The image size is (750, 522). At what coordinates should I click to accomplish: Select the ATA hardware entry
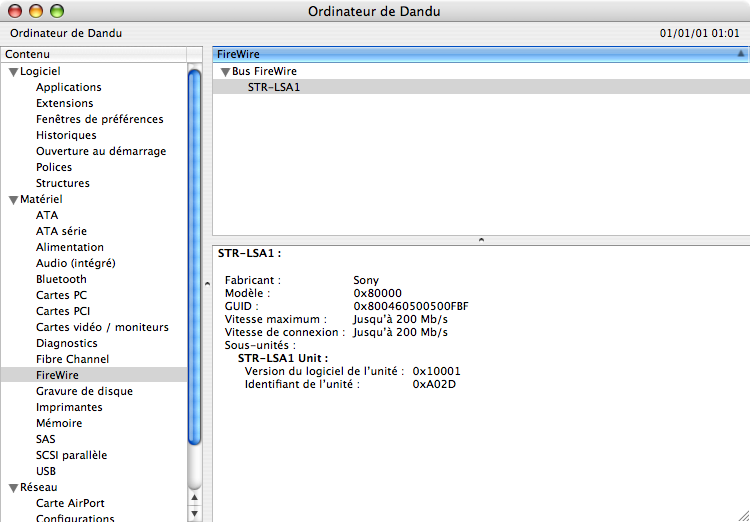point(47,215)
